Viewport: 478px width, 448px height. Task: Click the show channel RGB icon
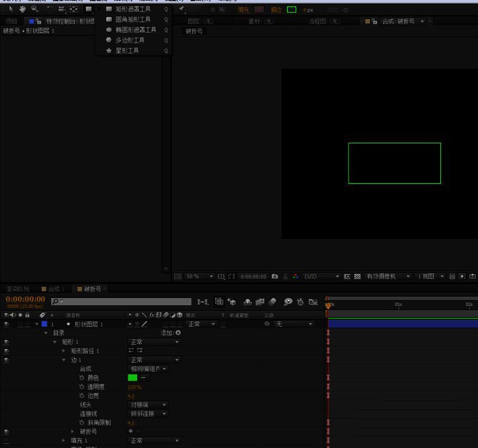pos(296,277)
